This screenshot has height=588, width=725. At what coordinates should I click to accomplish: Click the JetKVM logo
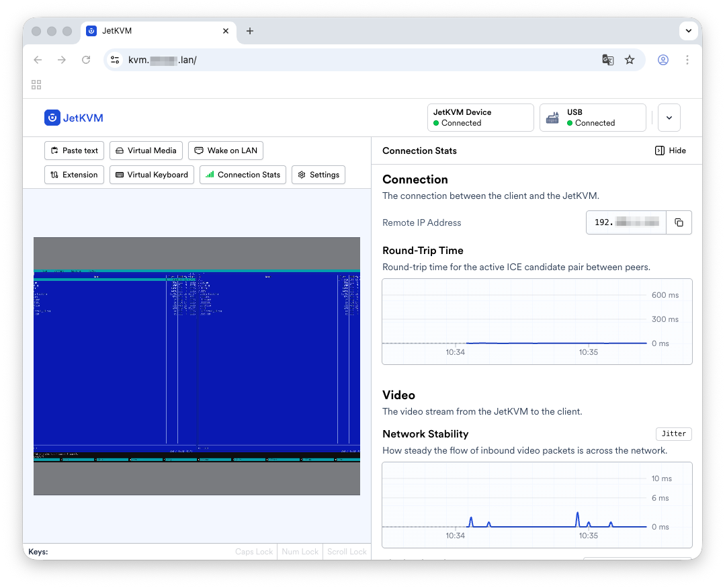click(x=73, y=118)
